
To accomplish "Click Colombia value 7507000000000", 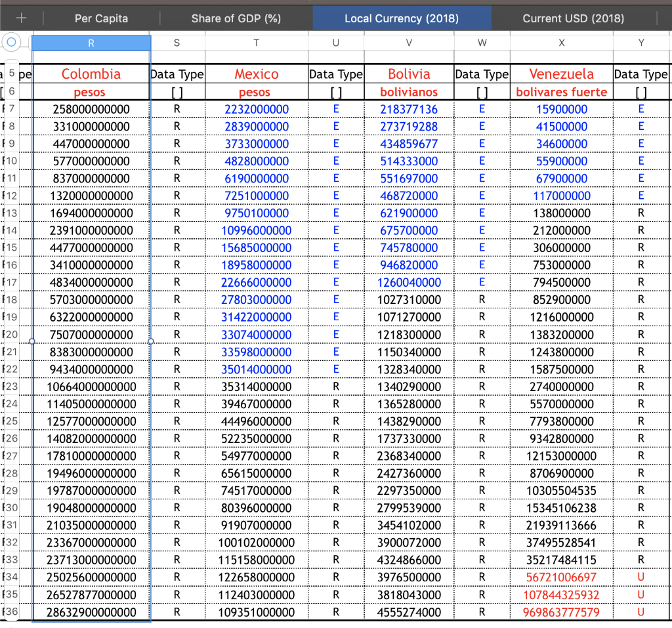I will point(91,335).
